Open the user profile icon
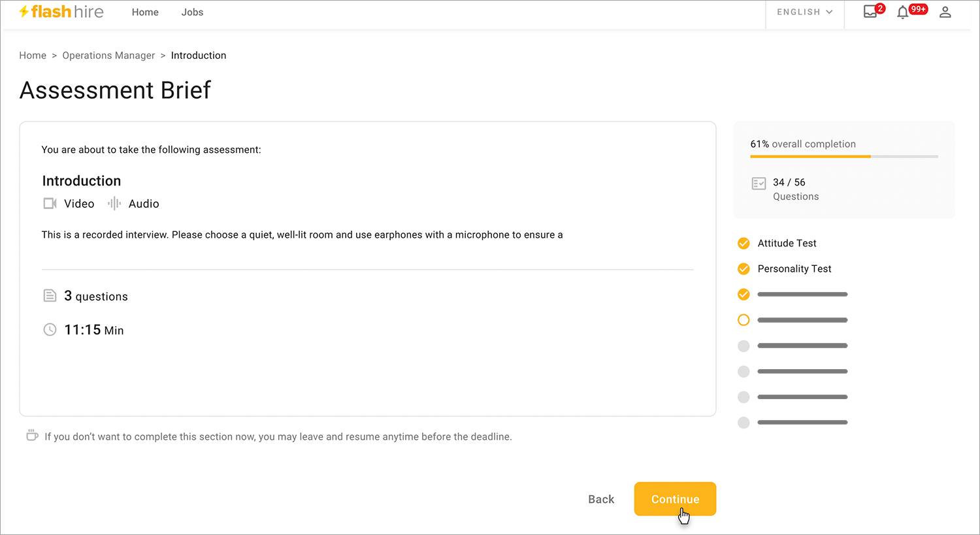 point(945,12)
